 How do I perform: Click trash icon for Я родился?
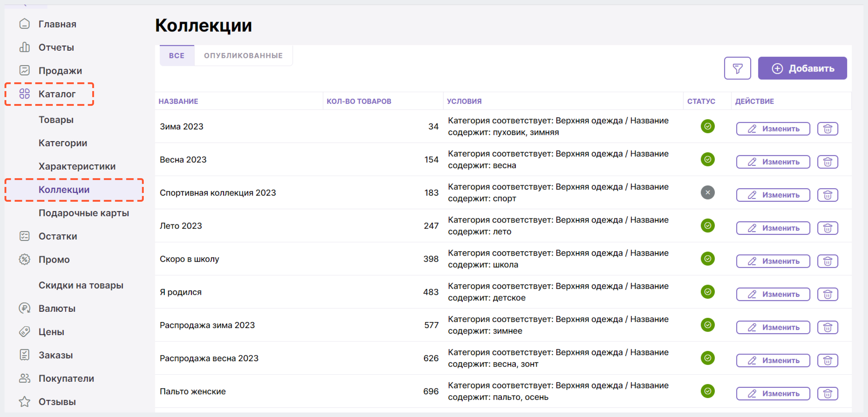[x=828, y=294]
